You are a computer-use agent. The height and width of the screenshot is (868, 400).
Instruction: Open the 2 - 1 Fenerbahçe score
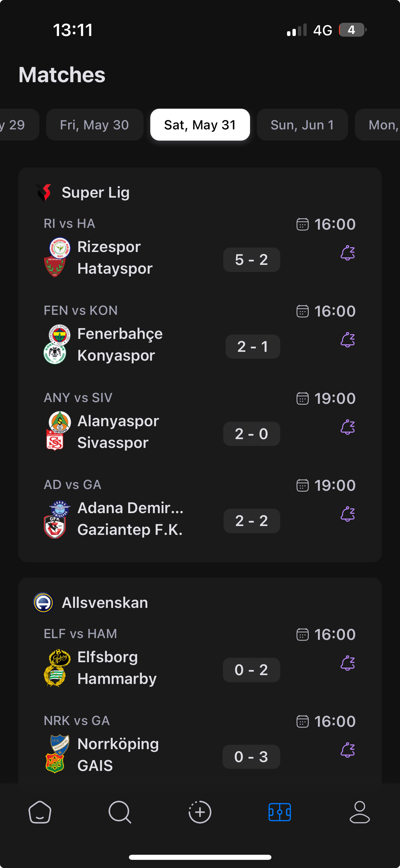tap(253, 347)
